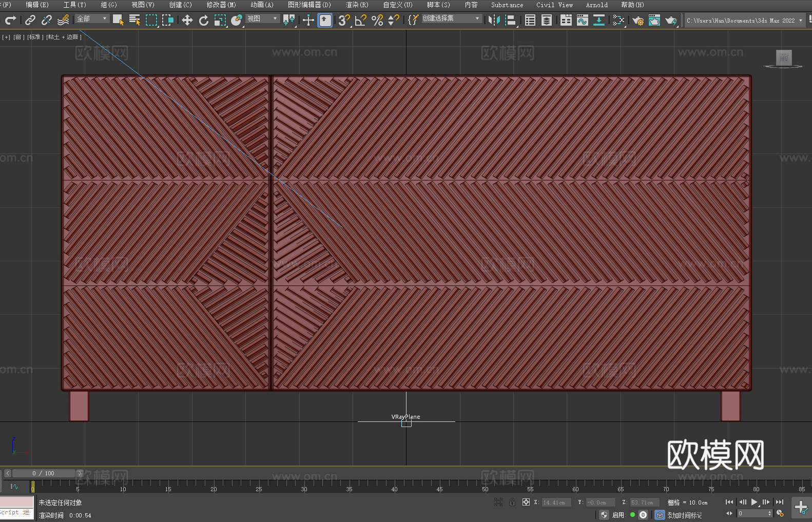Viewport: 812px width, 522px height.
Task: Open the Civil View menu
Action: [554, 5]
